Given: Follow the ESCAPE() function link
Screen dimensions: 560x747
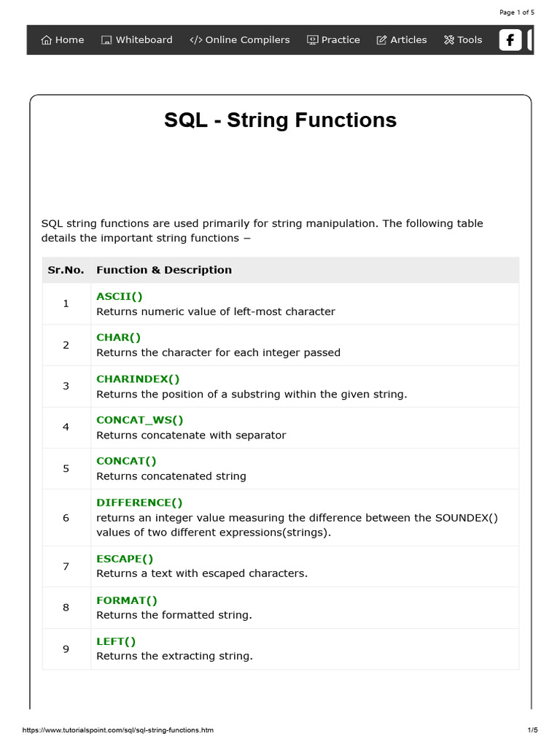Looking at the screenshot, I should [125, 559].
